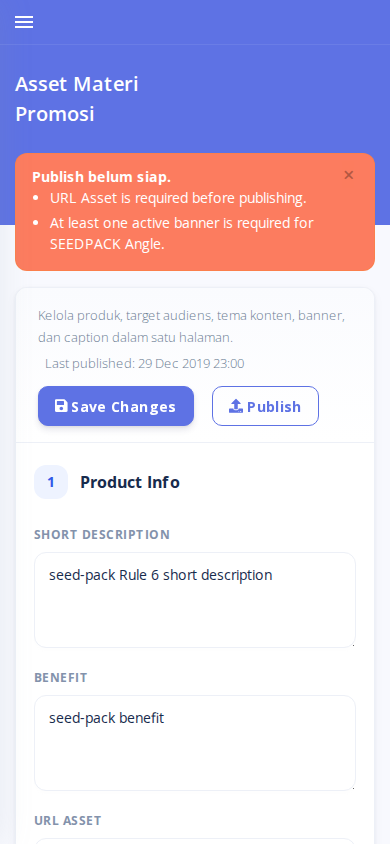Publish the promotional asset
Viewport: 390px width, 844px height.
tap(265, 406)
